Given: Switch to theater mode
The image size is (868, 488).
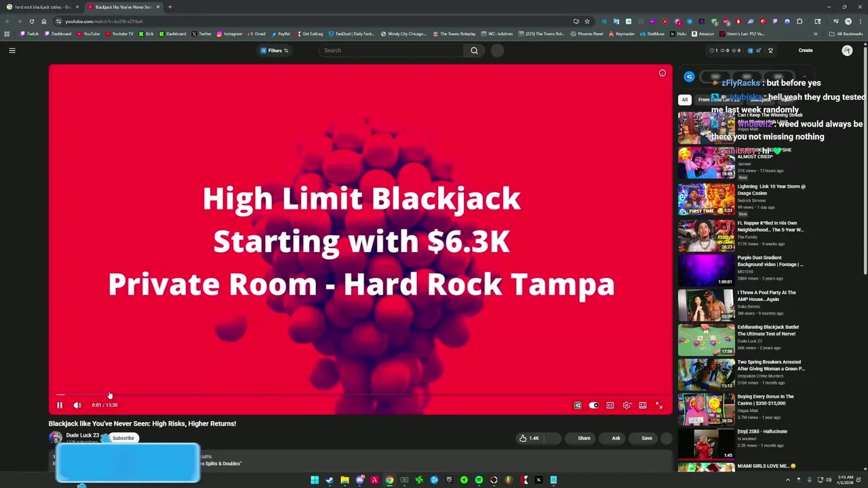Looking at the screenshot, I should pyautogui.click(x=643, y=405).
